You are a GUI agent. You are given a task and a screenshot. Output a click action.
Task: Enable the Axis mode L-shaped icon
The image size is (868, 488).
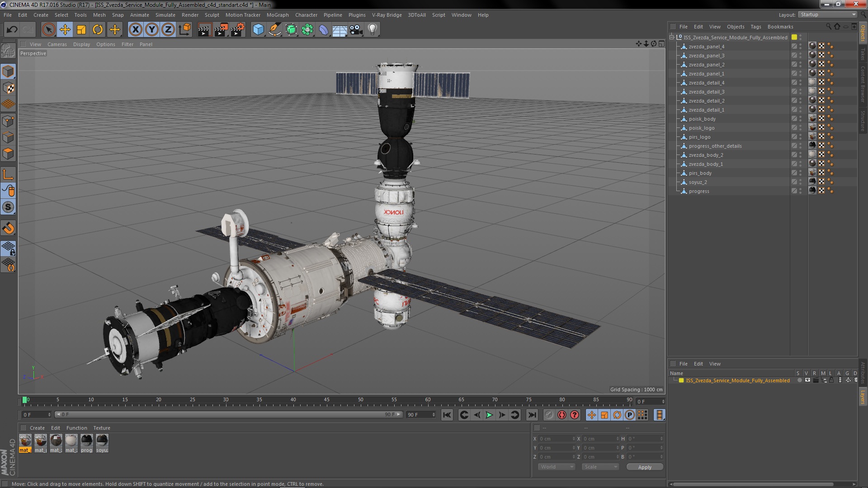coord(8,174)
